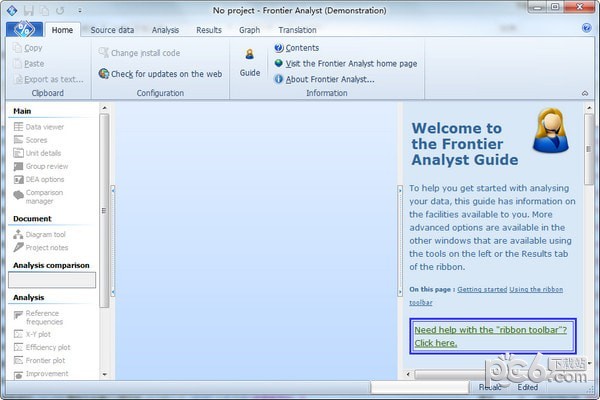
Task: Click the Efficiency plot icon
Action: [x=18, y=347]
